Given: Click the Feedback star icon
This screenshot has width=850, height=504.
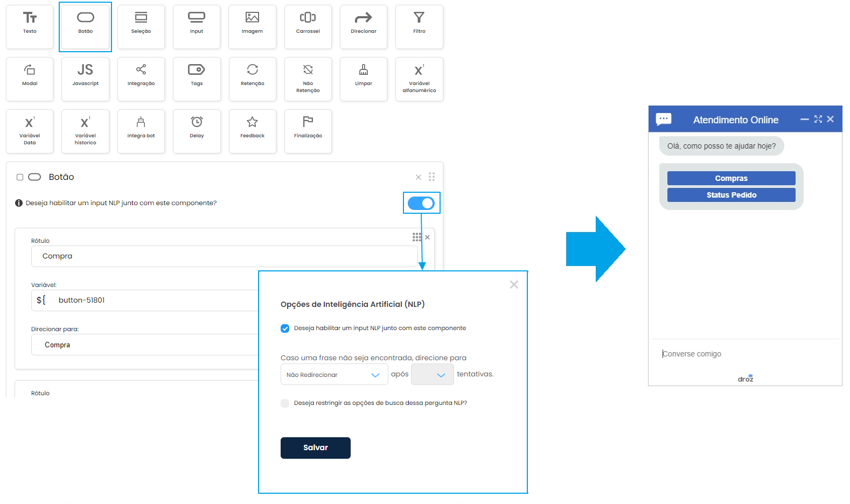Looking at the screenshot, I should pos(252,122).
